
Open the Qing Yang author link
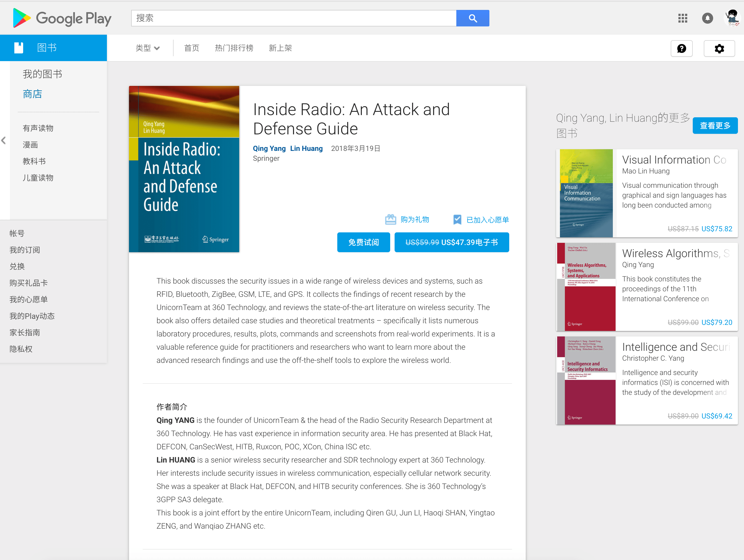(x=269, y=148)
